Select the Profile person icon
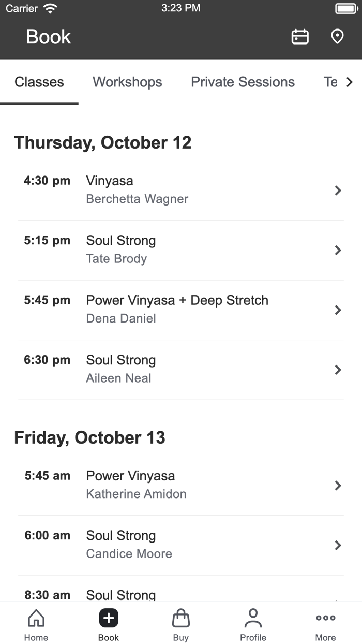The image size is (362, 644). (x=253, y=618)
